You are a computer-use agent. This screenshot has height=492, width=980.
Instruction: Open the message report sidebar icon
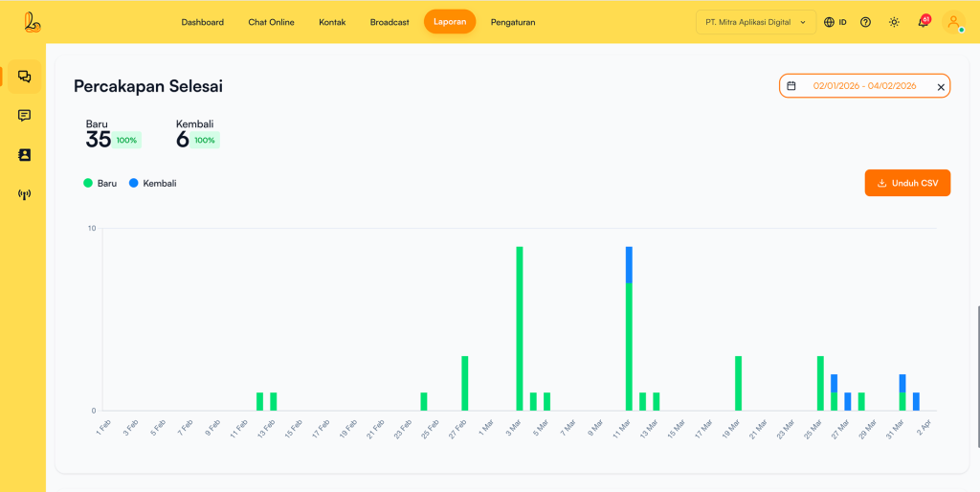pyautogui.click(x=24, y=116)
